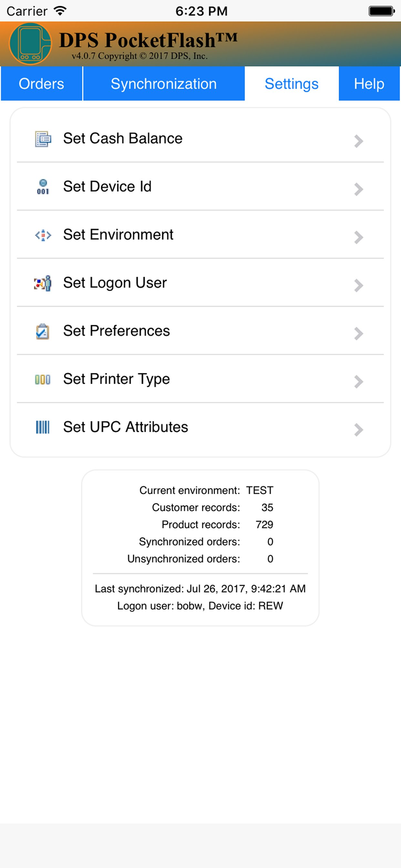Open the Set Preferences label
401x868 pixels.
click(117, 331)
